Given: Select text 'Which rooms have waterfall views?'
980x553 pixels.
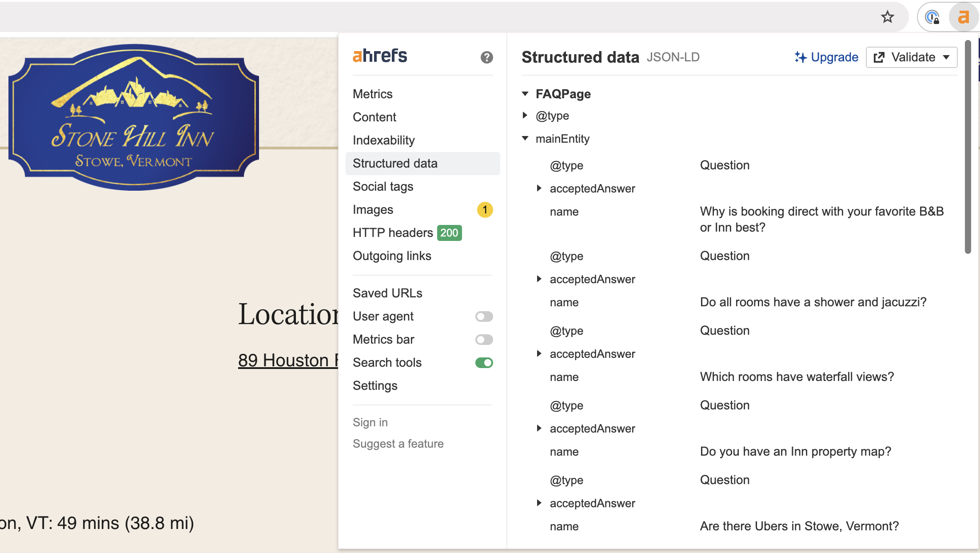Looking at the screenshot, I should click(x=797, y=377).
